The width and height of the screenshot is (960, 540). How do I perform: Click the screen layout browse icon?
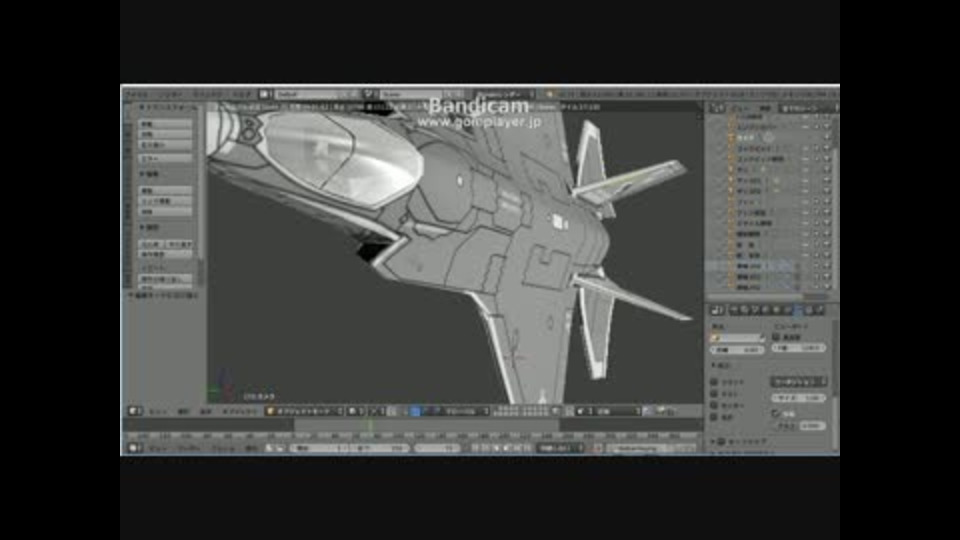[x=264, y=94]
